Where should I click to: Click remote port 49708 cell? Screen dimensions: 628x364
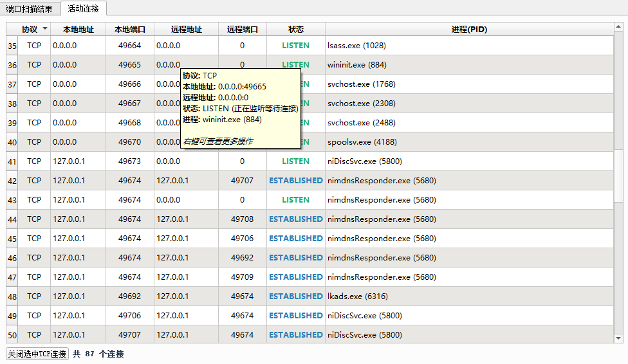coord(243,219)
